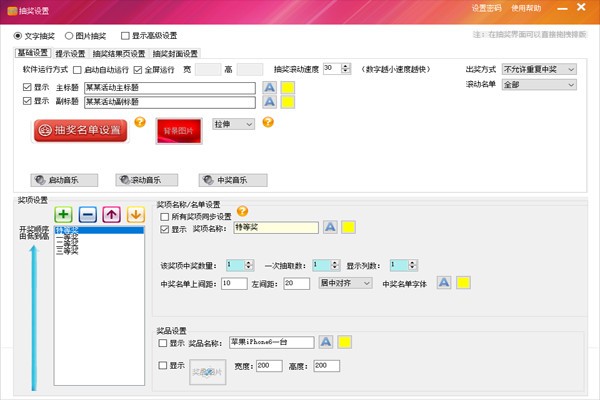Open the 拉伸 image mode dropdown

234,124
